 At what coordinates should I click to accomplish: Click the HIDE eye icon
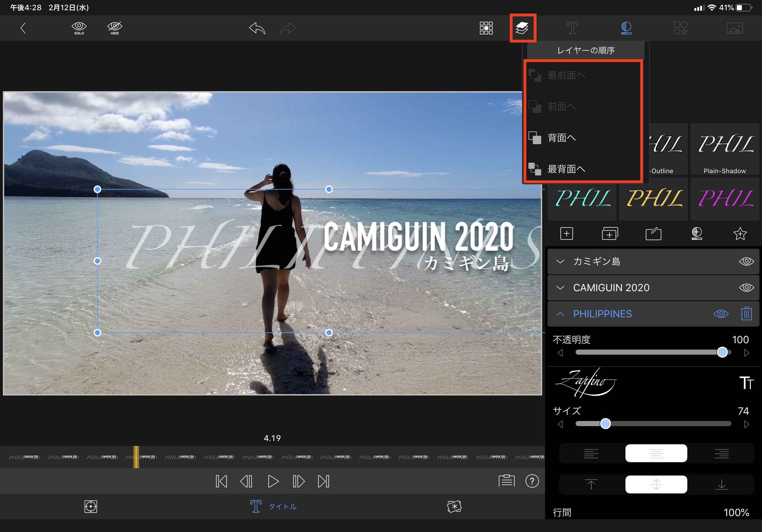(x=115, y=28)
